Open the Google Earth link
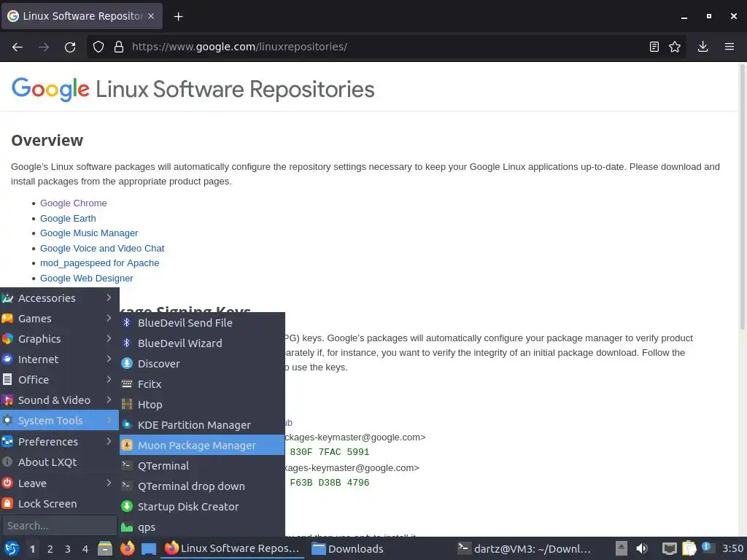Screen dimensions: 747x560 (68, 219)
